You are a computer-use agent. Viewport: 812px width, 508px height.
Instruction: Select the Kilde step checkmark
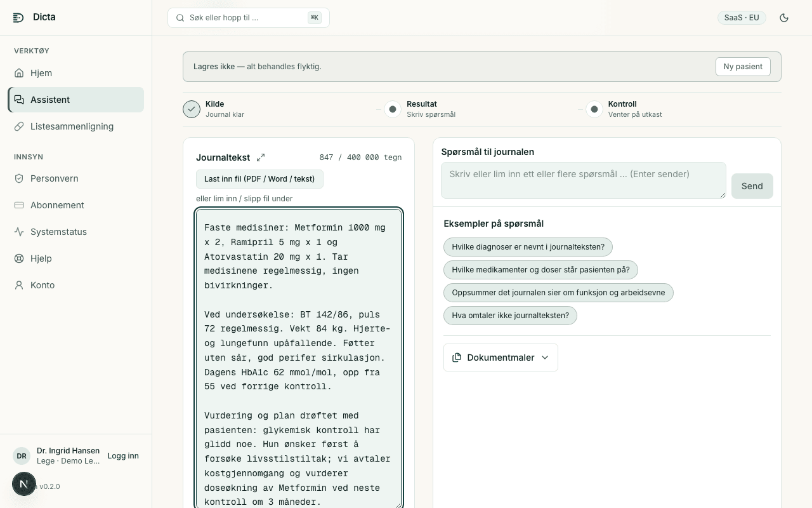point(192,109)
